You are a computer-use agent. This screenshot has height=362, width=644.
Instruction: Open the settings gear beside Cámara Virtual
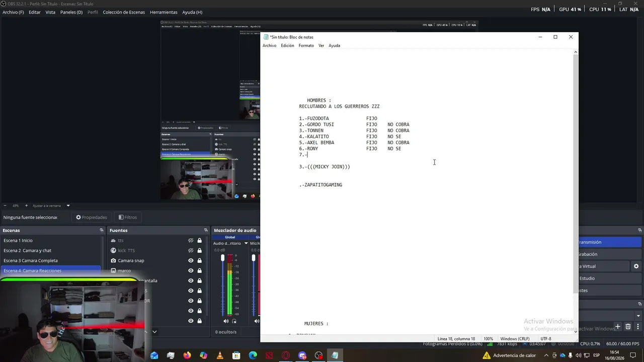(636, 266)
